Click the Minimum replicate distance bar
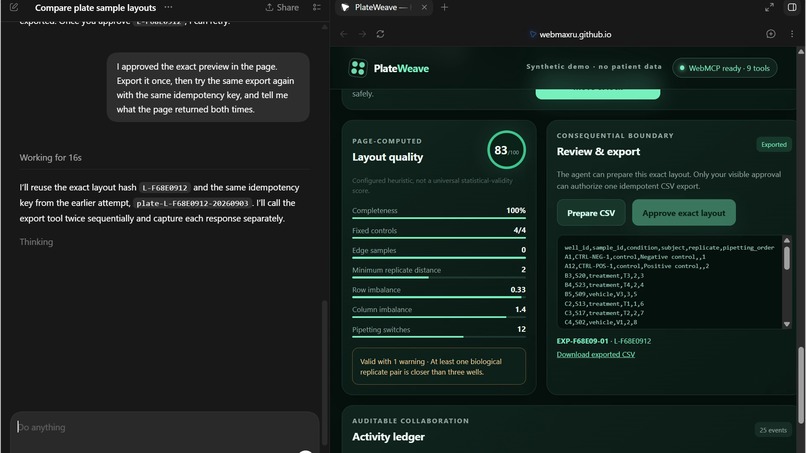This screenshot has width=806, height=453. (x=438, y=278)
